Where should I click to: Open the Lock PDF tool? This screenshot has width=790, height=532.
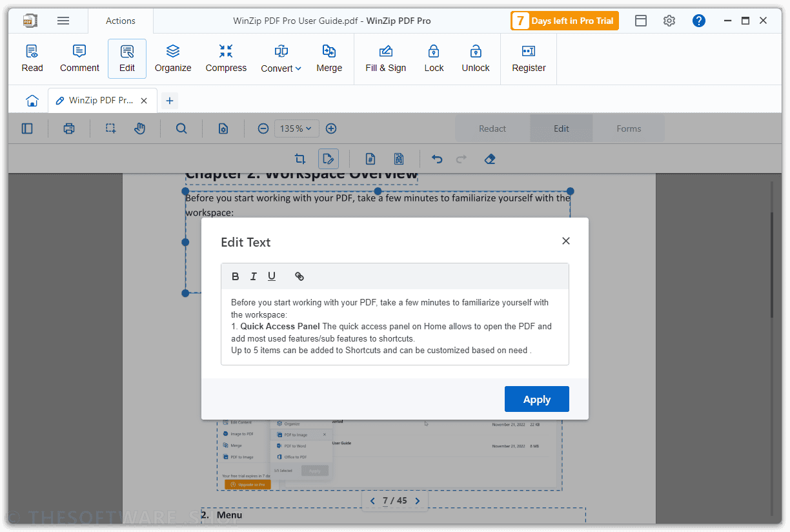[434, 59]
